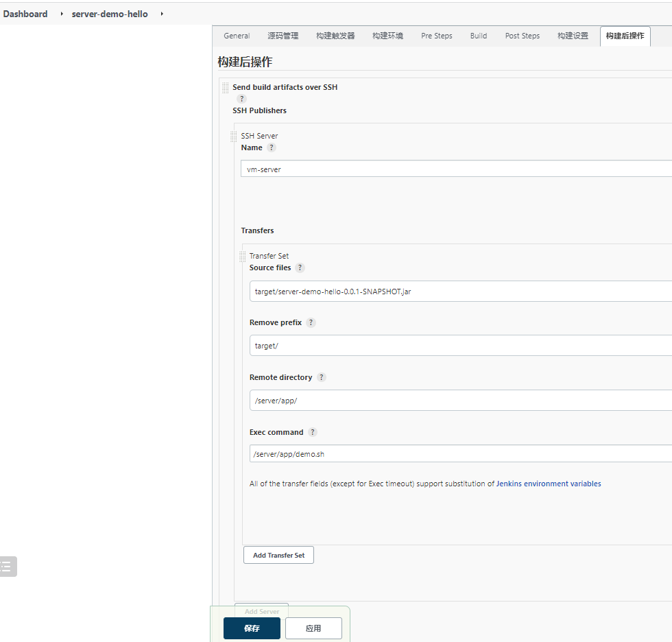This screenshot has width=672, height=642.
Task: Click the Transfers label
Action: 257,230
